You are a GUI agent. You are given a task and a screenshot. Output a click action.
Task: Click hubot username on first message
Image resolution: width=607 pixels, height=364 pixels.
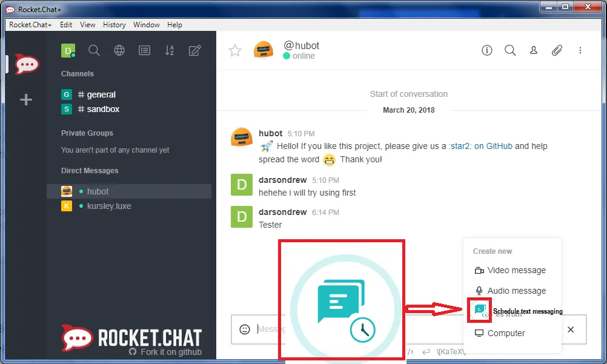point(271,133)
